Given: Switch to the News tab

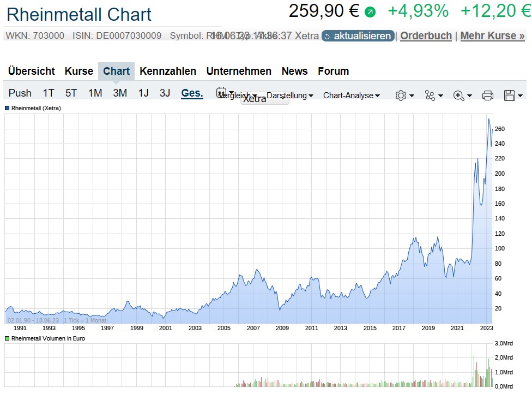Looking at the screenshot, I should (294, 71).
